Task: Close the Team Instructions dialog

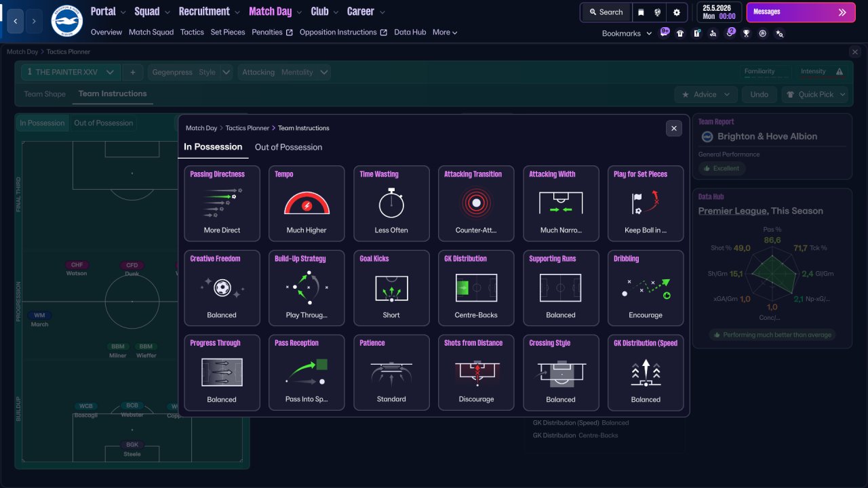Action: [674, 128]
